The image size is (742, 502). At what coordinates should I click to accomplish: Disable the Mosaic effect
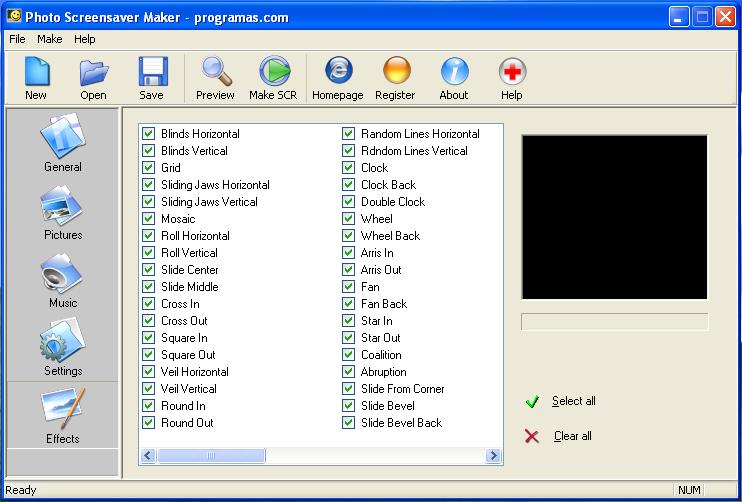149,219
